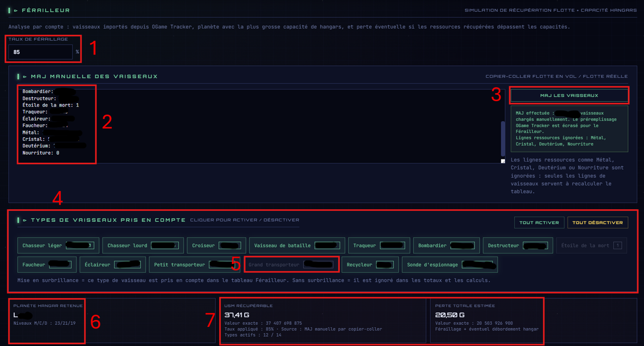Click the Taux de féraillage input field
Screen dimensions: 644x346
40,52
